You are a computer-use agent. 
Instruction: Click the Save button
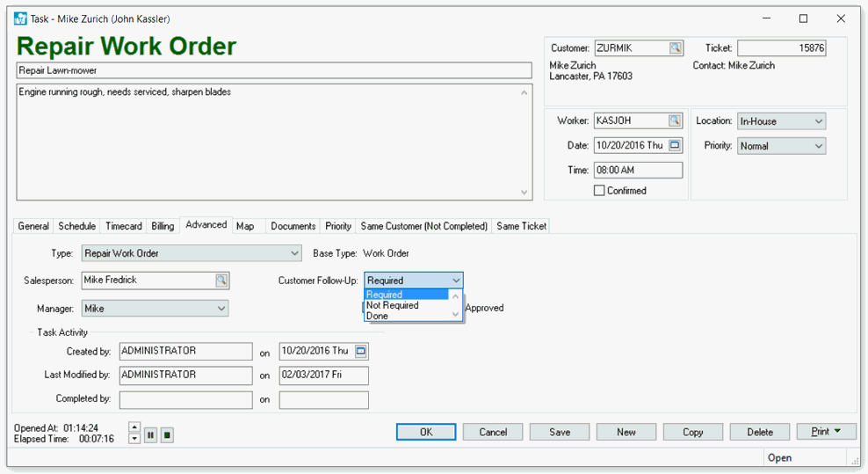pos(560,432)
